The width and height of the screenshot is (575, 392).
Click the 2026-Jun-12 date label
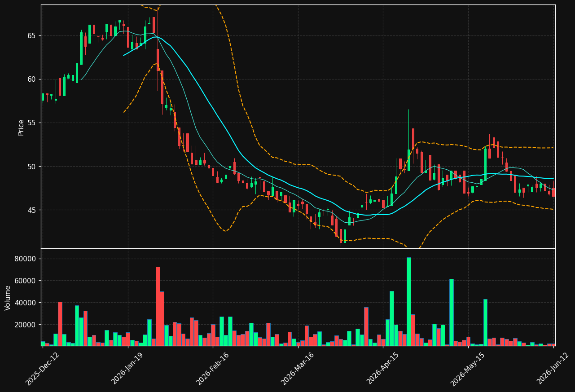click(x=553, y=369)
